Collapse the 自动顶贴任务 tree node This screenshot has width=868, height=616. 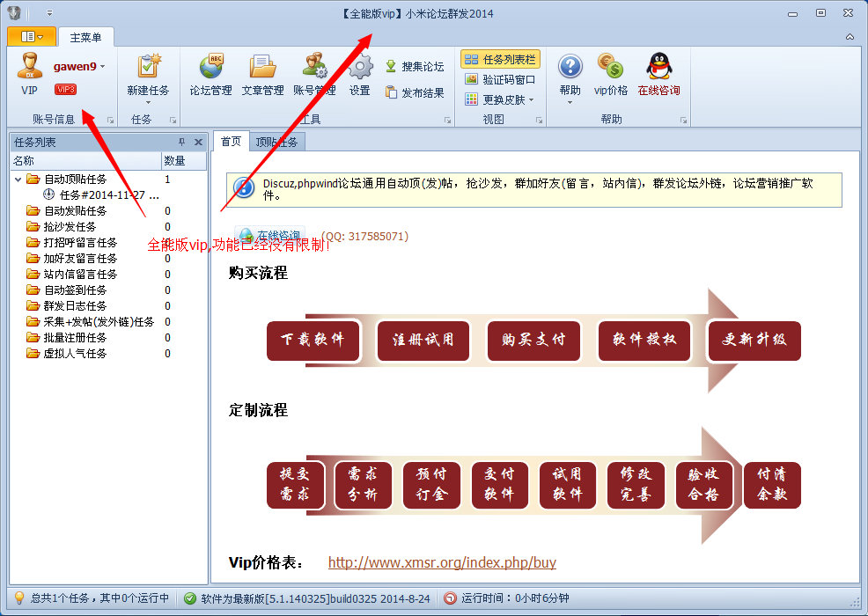[18, 180]
